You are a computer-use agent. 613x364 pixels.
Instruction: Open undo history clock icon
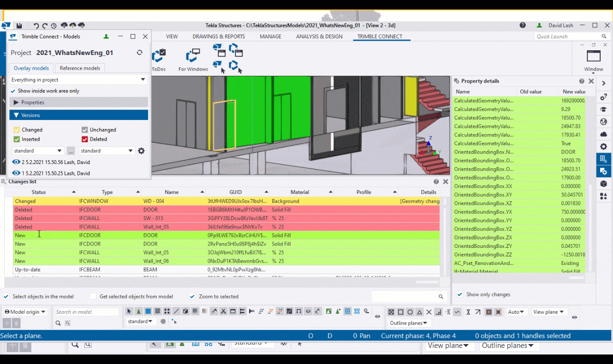tap(54, 26)
